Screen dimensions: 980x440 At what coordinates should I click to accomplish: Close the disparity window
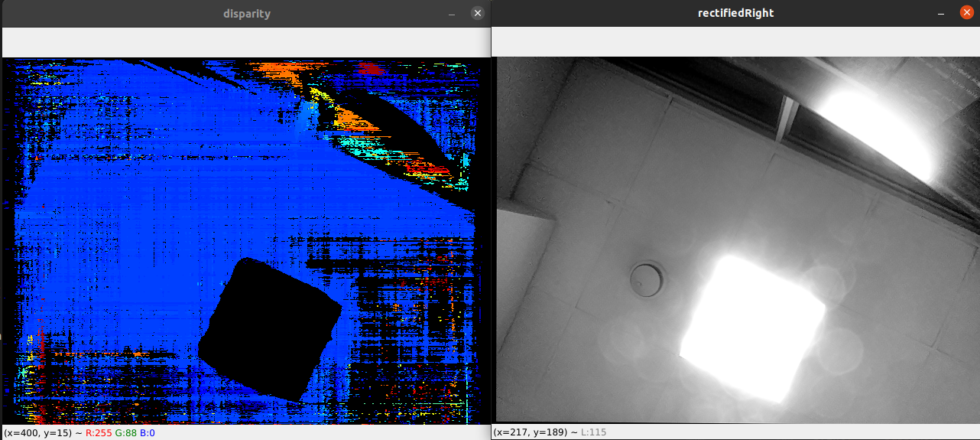click(x=478, y=13)
